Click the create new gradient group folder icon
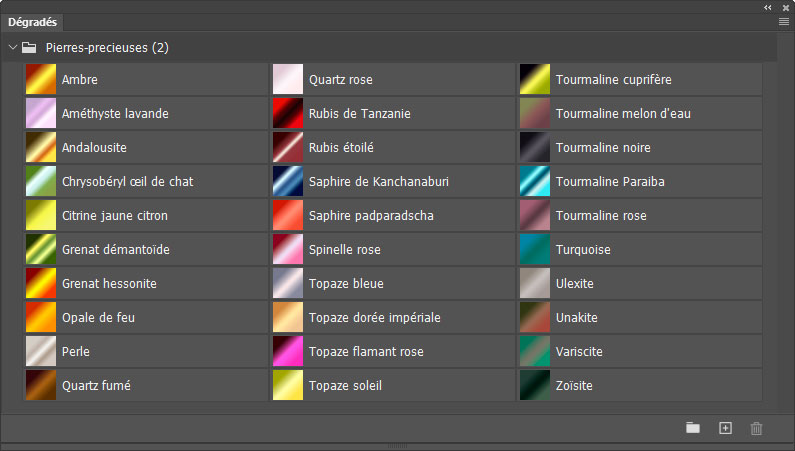 point(693,428)
